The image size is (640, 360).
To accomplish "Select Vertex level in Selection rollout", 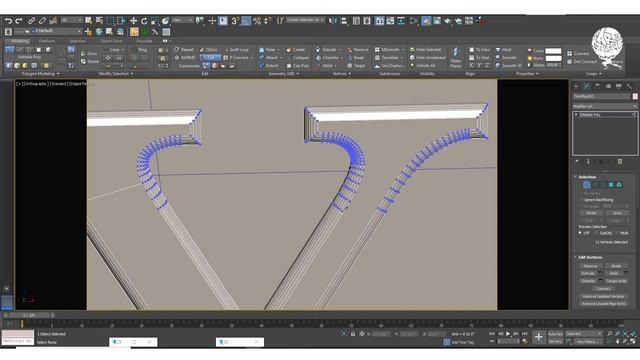I will coord(587,185).
